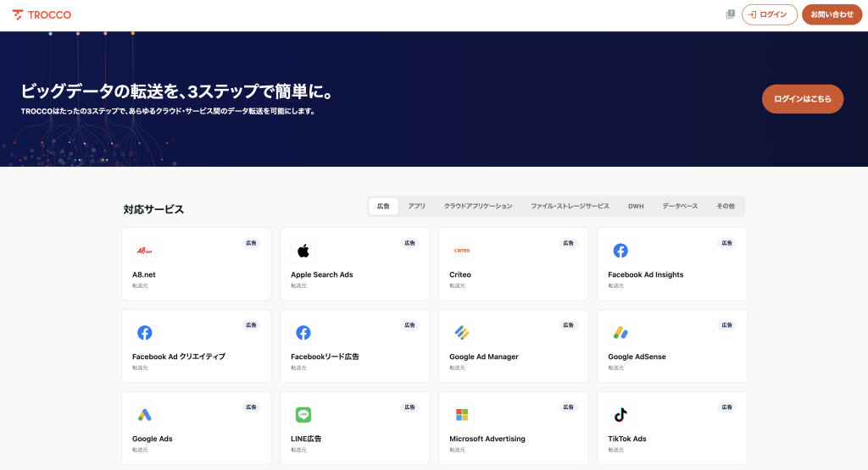
Task: Click the Google Ads logo icon
Action: pos(144,415)
